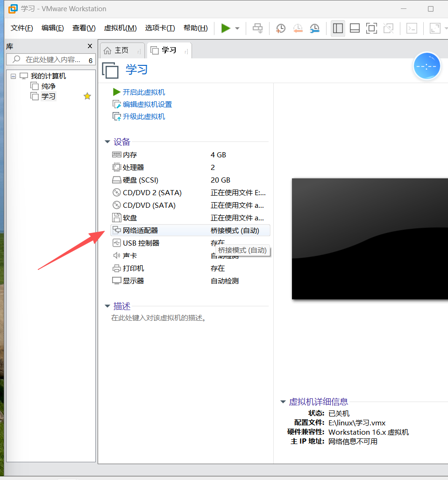Open the 帮助(H) menu
448x480 pixels.
pyautogui.click(x=196, y=28)
